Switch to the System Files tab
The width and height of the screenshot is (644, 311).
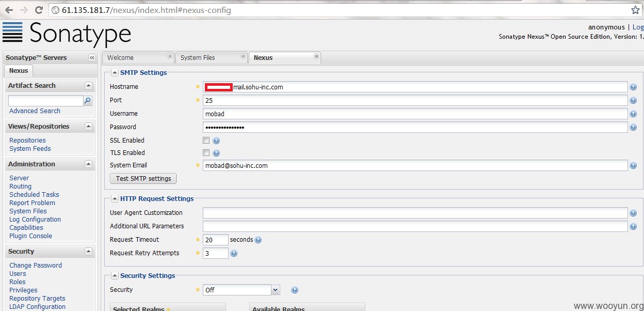(212, 57)
